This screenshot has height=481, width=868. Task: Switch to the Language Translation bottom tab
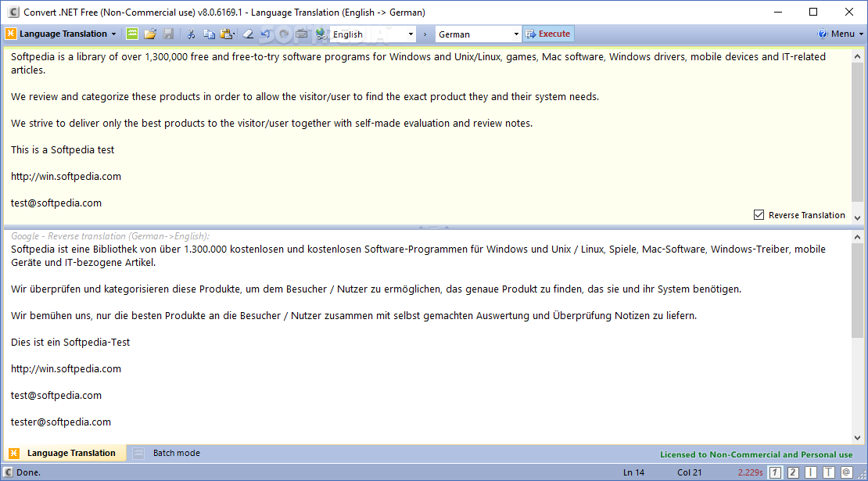click(x=66, y=453)
